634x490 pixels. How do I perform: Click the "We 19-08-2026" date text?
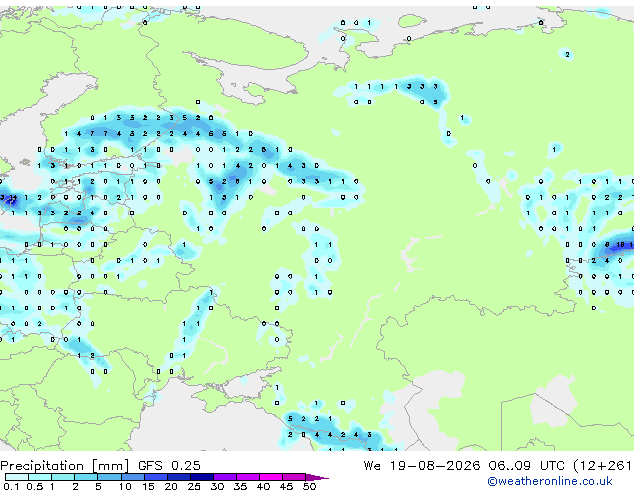point(422,466)
